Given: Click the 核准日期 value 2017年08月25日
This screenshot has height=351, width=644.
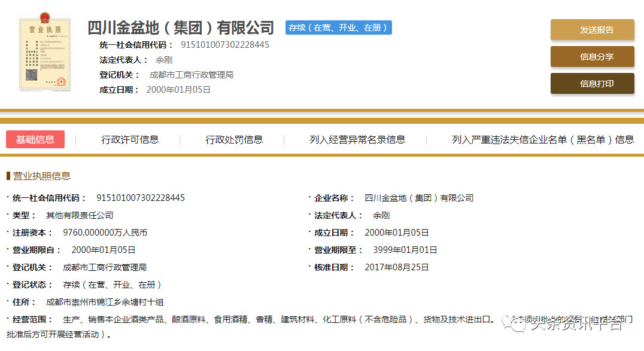Looking at the screenshot, I should [x=397, y=267].
